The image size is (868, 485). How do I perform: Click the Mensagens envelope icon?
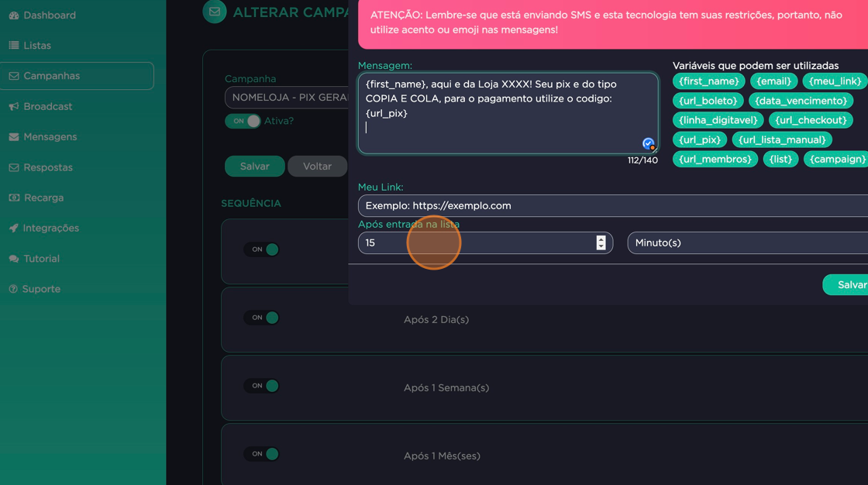[x=14, y=137]
